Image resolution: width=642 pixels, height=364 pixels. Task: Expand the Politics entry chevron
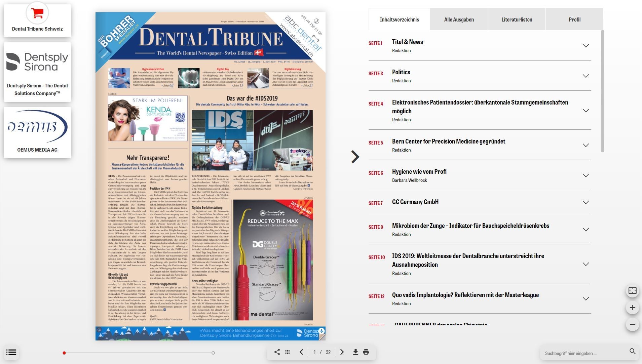point(586,76)
